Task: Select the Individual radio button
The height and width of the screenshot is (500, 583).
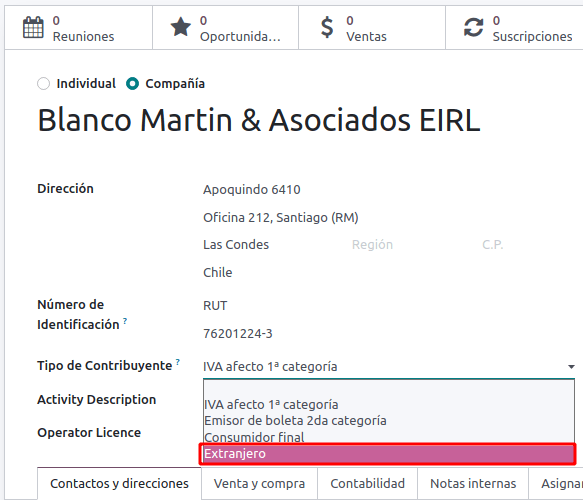Action: pyautogui.click(x=44, y=84)
